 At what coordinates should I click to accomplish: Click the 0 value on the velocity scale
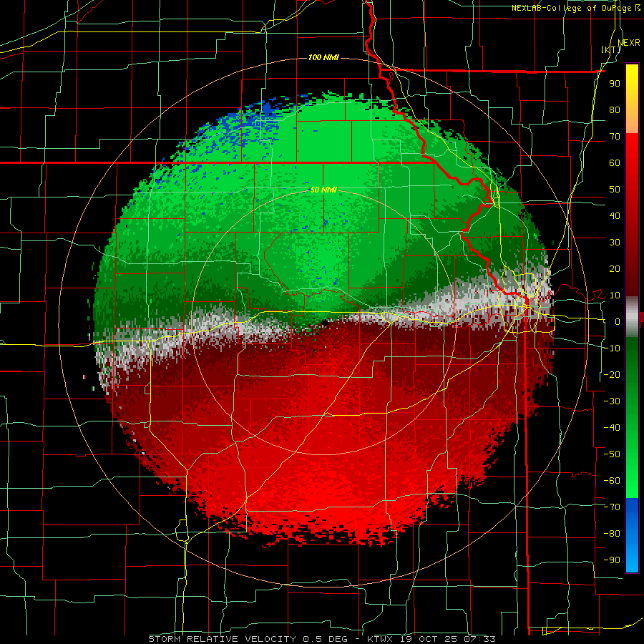(x=618, y=322)
